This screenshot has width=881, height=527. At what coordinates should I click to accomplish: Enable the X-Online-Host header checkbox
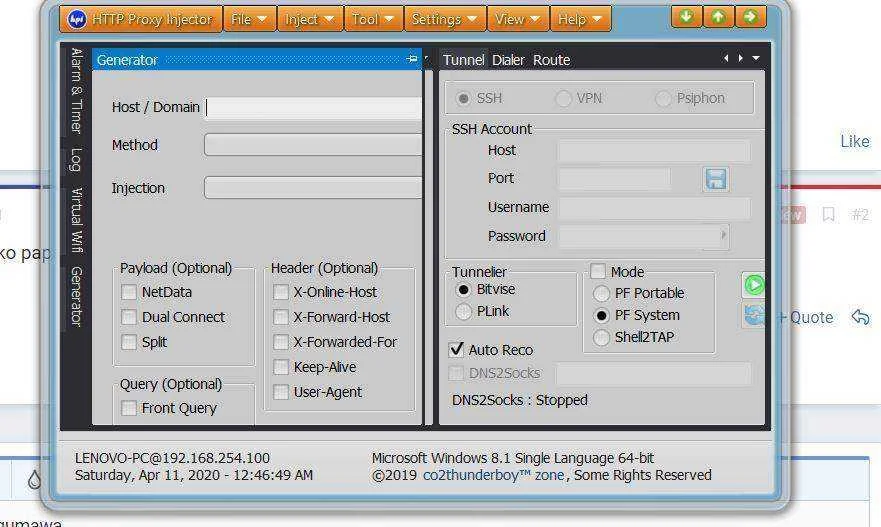280,292
